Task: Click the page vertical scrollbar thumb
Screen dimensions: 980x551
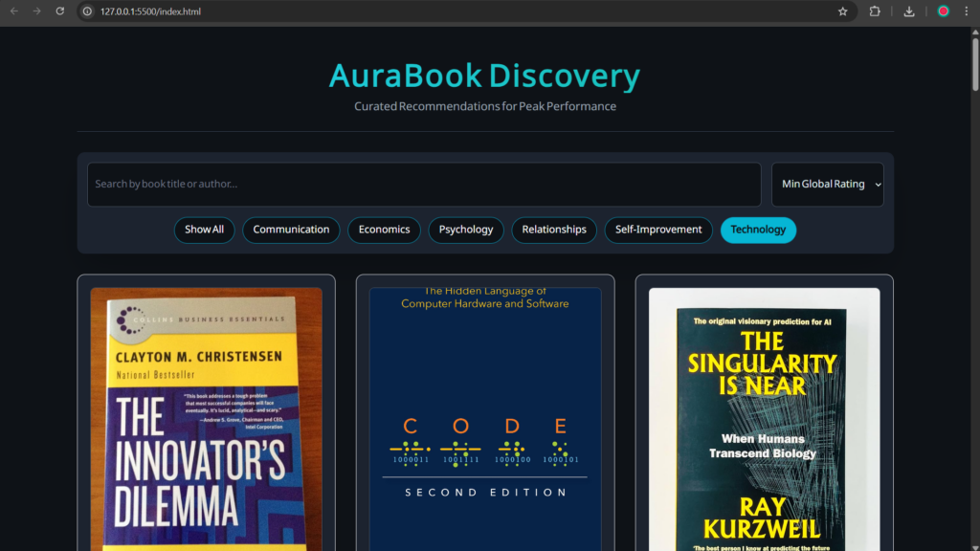Action: [975, 64]
